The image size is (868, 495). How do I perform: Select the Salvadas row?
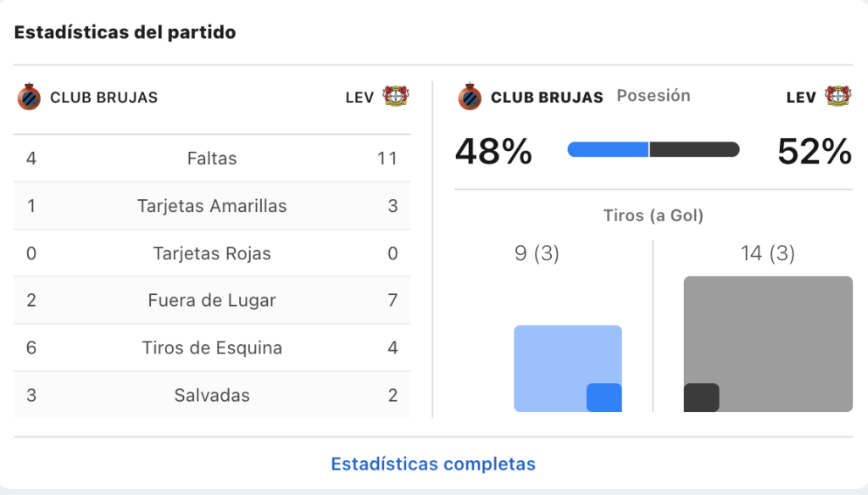212,395
